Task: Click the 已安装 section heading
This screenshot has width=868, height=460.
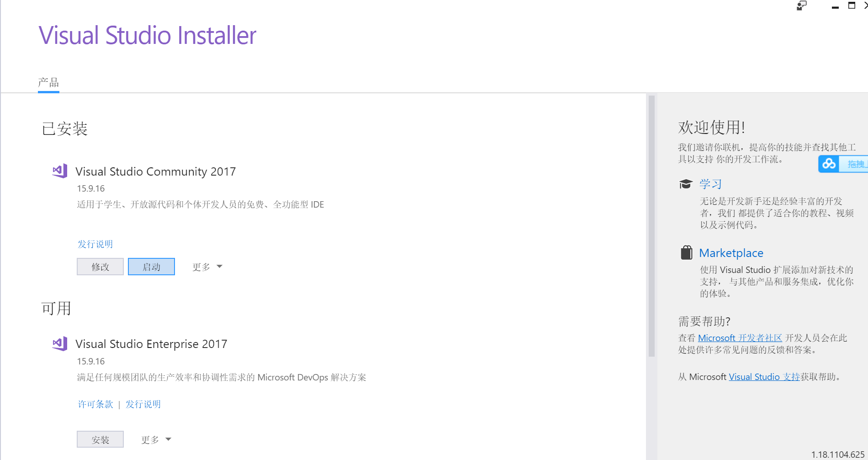Action: (64, 128)
